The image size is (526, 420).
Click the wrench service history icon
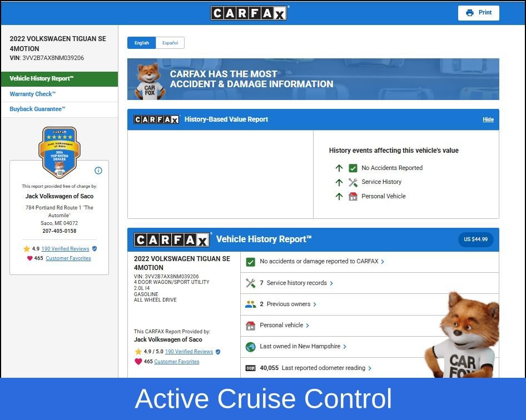[250, 283]
